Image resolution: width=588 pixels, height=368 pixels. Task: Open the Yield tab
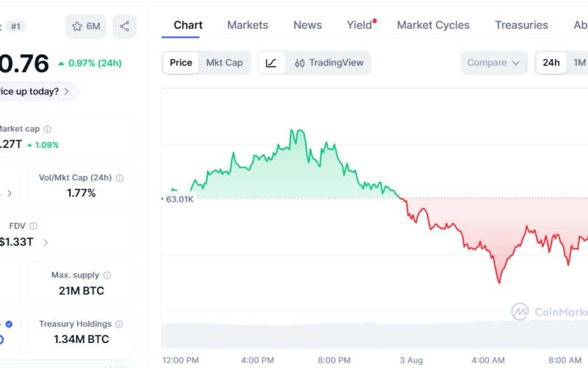point(360,25)
